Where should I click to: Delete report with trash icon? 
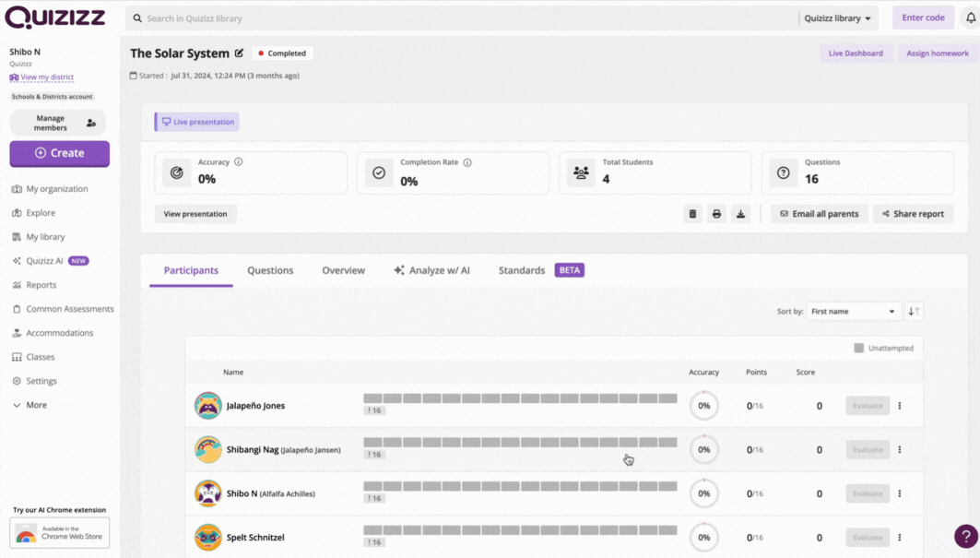pos(692,214)
